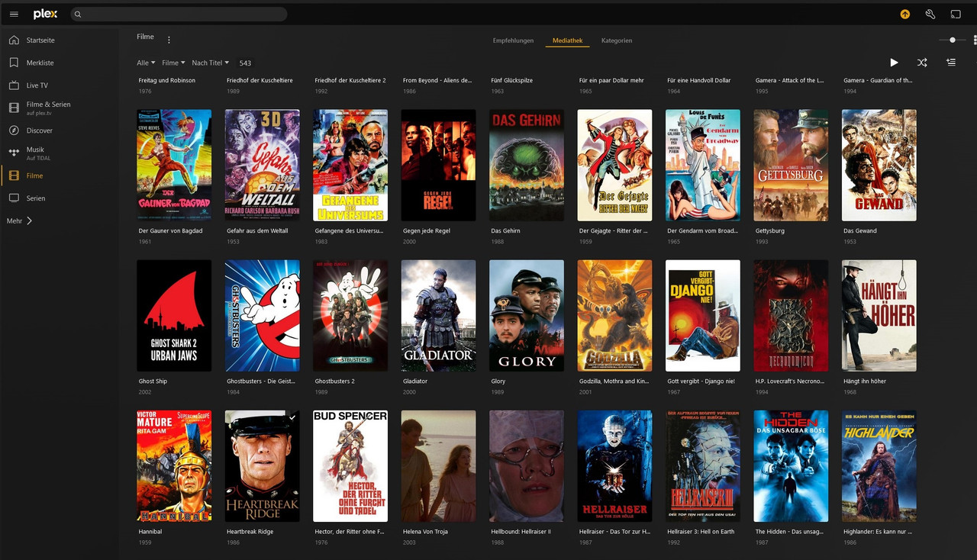Adjust the poster size slider
977x560 pixels.
point(953,40)
